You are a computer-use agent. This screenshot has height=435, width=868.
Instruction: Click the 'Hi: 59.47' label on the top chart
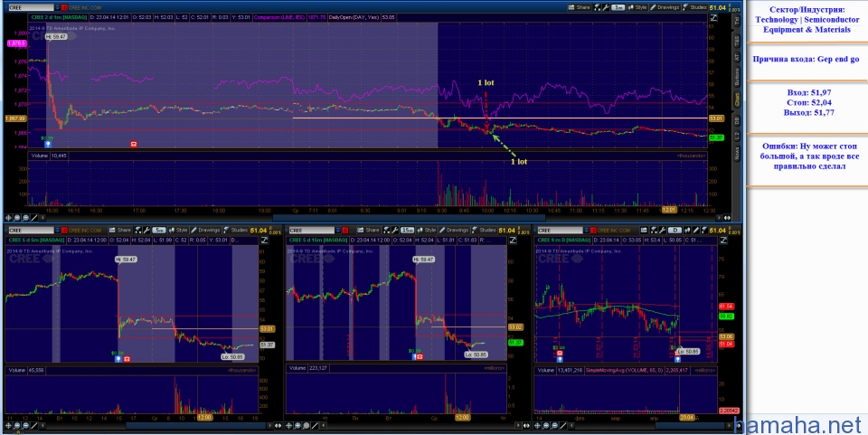56,36
